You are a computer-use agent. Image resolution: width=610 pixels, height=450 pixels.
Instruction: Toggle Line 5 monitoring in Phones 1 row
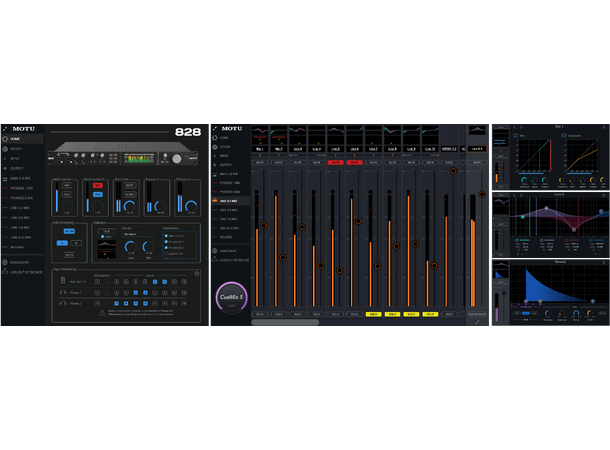[x=135, y=292]
